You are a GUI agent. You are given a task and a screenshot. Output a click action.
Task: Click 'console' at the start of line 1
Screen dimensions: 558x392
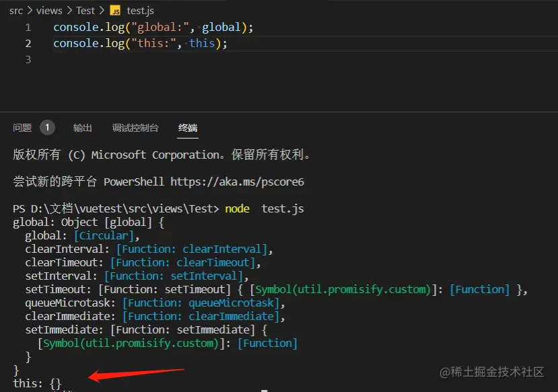tap(76, 28)
